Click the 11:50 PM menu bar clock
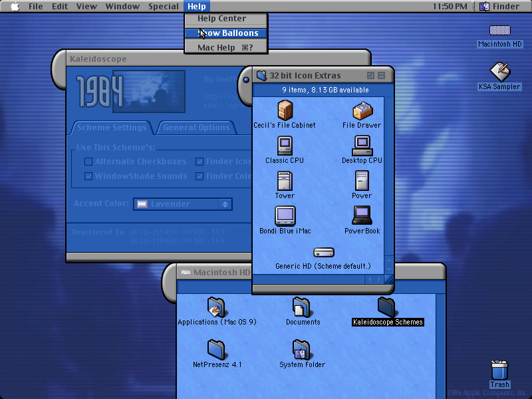This screenshot has width=532, height=399. coord(450,7)
